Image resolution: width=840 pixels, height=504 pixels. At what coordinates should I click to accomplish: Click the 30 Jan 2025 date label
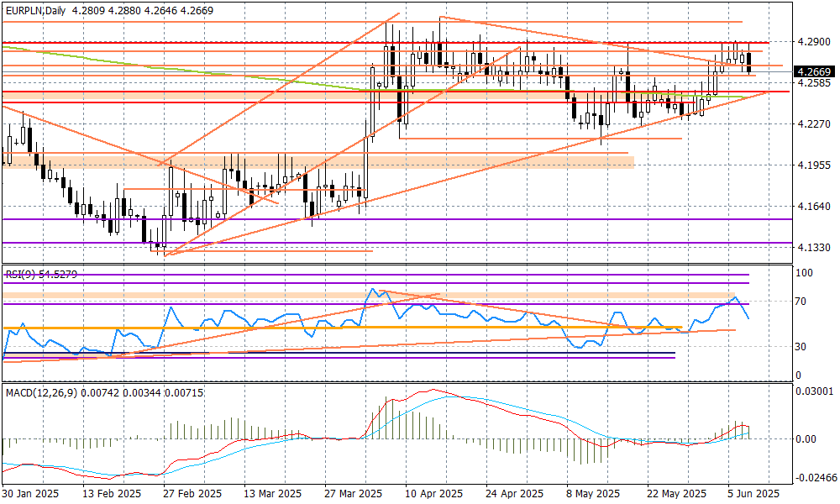pyautogui.click(x=30, y=493)
